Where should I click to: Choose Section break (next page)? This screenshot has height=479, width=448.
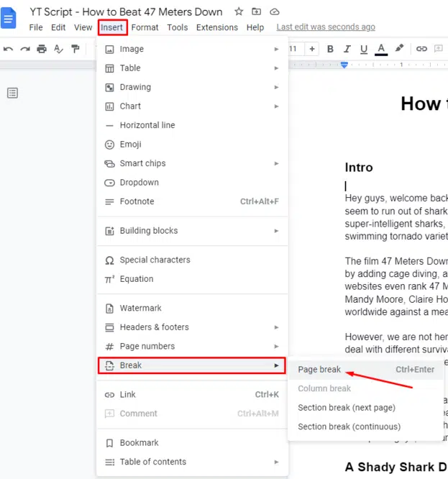(347, 408)
